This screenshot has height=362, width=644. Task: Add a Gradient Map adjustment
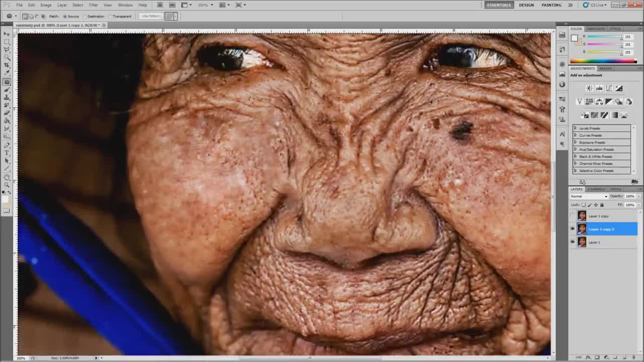point(614,115)
